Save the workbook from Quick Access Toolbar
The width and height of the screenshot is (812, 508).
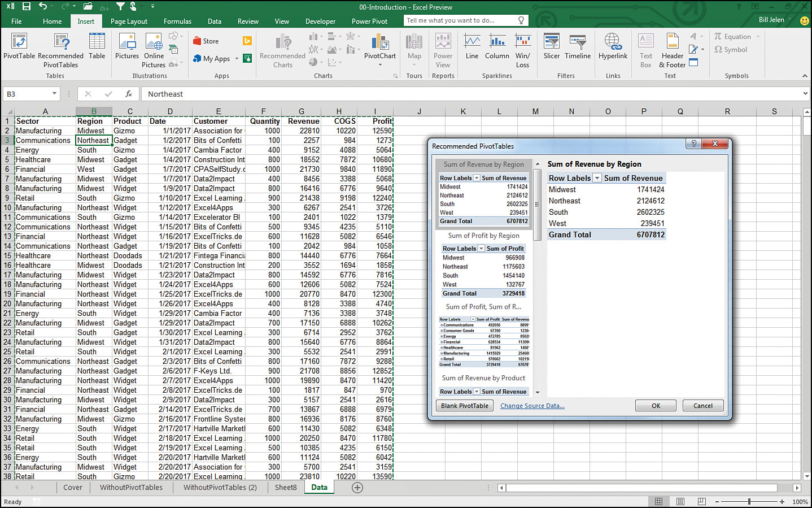pyautogui.click(x=26, y=7)
